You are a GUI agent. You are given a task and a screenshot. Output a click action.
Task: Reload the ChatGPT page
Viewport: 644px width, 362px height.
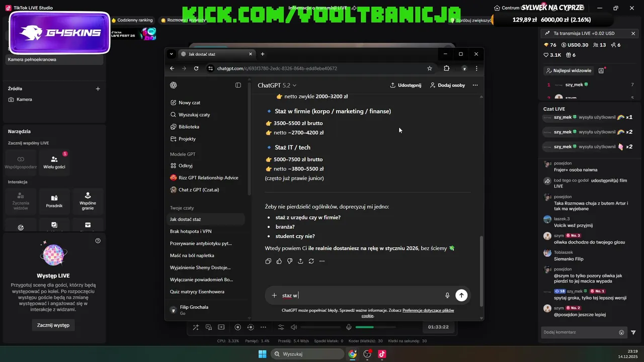196,68
